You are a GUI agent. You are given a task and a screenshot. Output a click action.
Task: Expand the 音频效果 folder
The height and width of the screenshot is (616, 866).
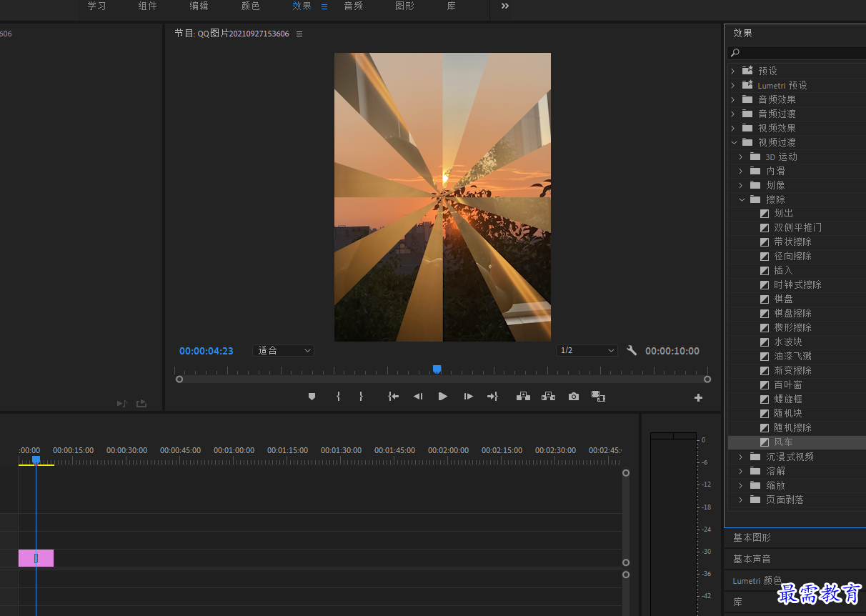pyautogui.click(x=732, y=99)
